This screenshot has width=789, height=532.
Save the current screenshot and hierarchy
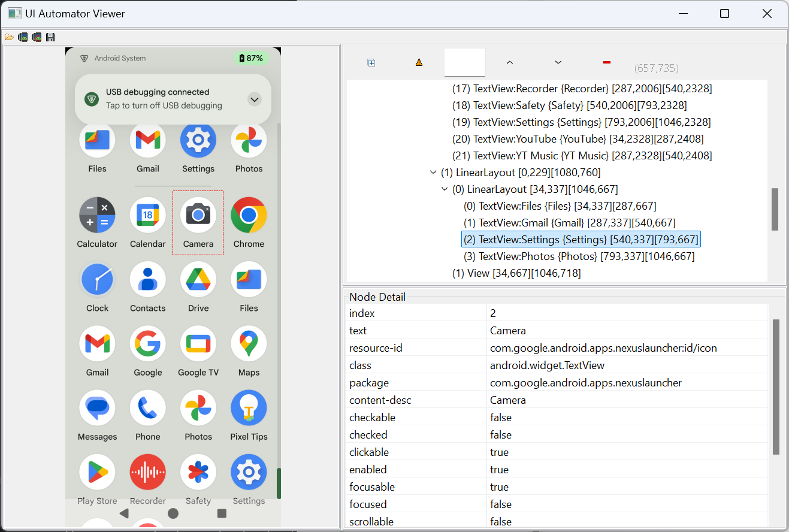tap(50, 37)
